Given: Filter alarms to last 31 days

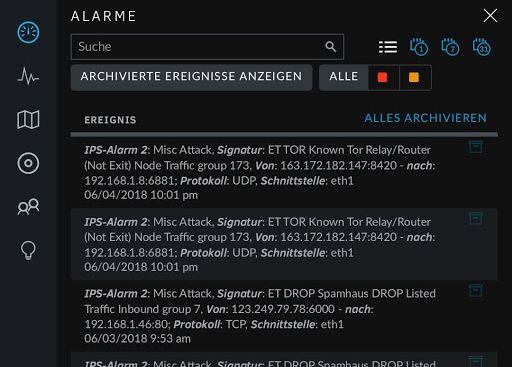Looking at the screenshot, I should (482, 47).
